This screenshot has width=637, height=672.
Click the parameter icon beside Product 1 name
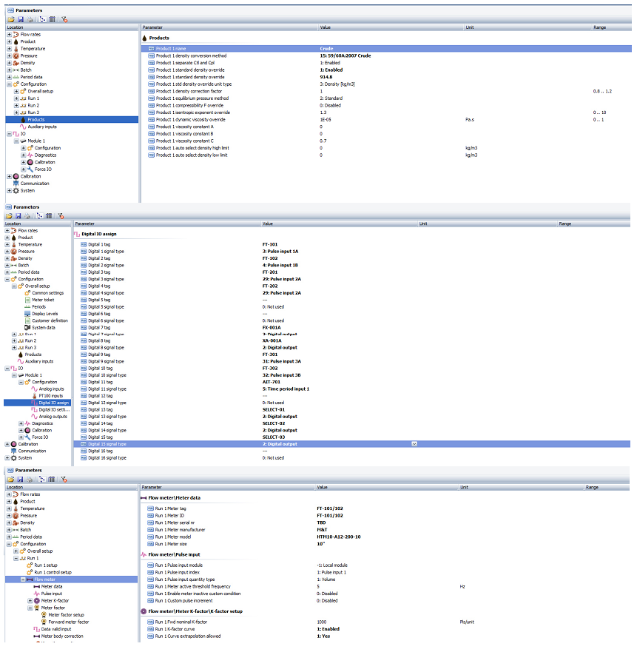151,49
